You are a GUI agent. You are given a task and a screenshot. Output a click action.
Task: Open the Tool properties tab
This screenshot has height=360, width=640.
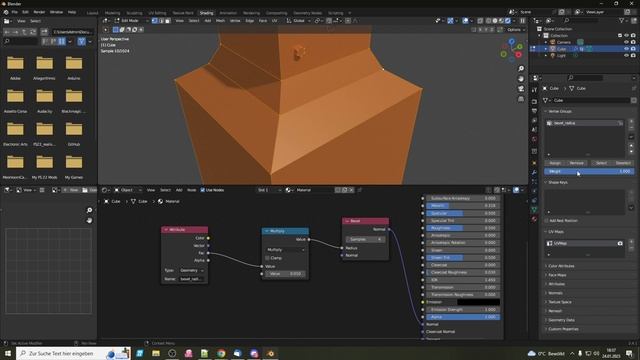tap(534, 90)
